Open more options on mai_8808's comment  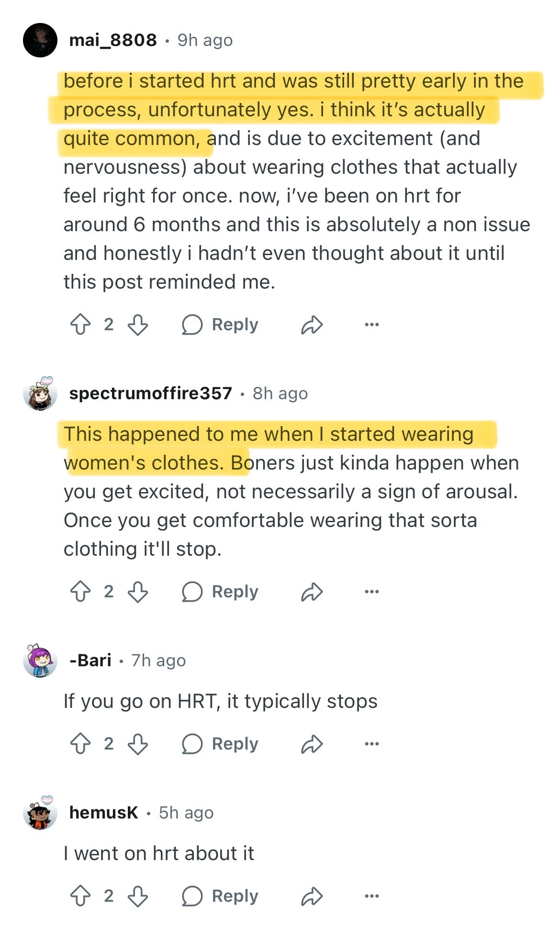(x=371, y=325)
